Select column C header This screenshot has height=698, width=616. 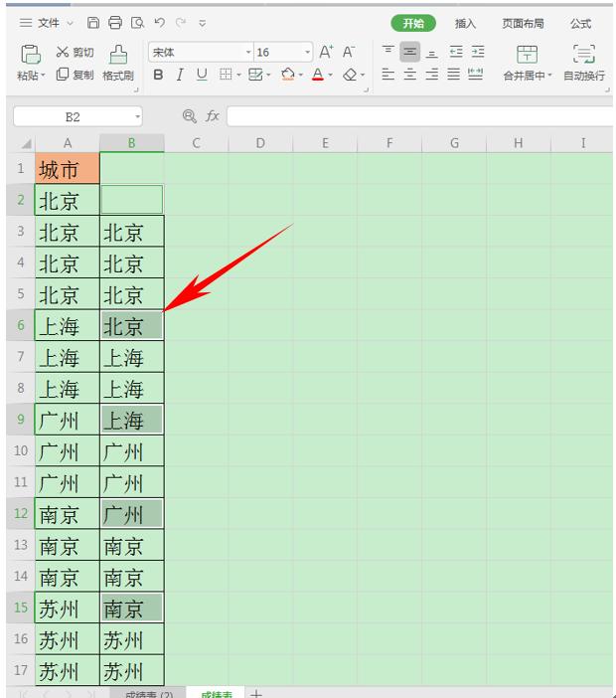pyautogui.click(x=196, y=143)
